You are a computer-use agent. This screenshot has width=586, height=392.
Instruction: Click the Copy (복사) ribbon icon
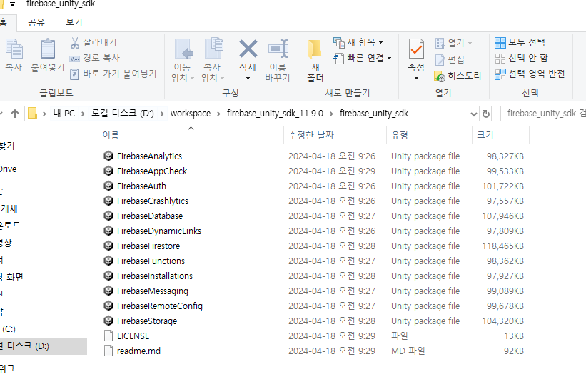(x=14, y=49)
